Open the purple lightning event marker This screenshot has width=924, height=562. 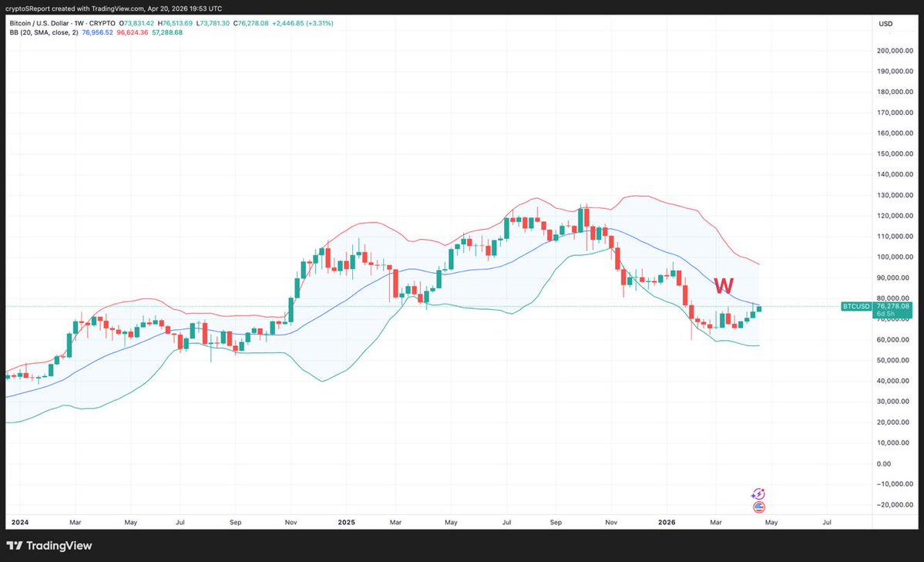click(758, 494)
